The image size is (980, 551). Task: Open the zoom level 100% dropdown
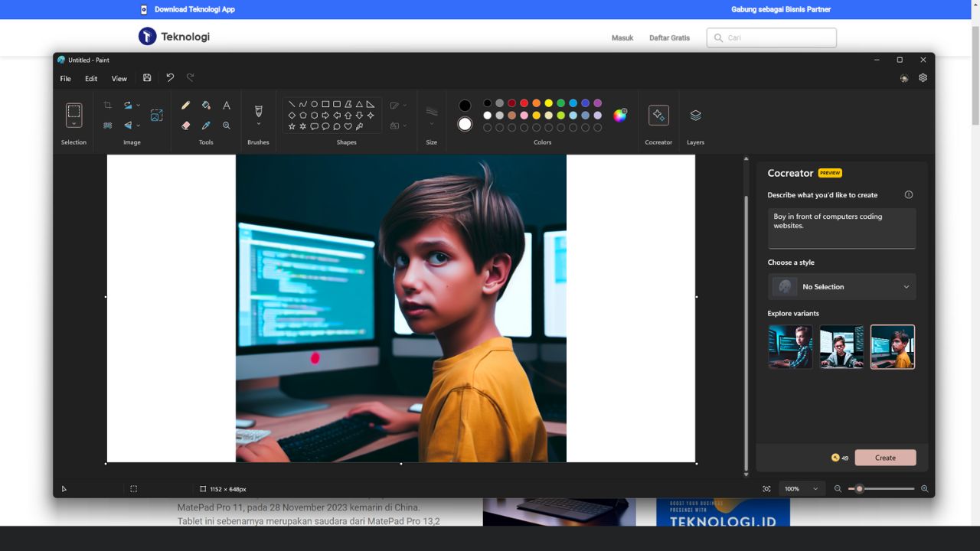(x=801, y=488)
